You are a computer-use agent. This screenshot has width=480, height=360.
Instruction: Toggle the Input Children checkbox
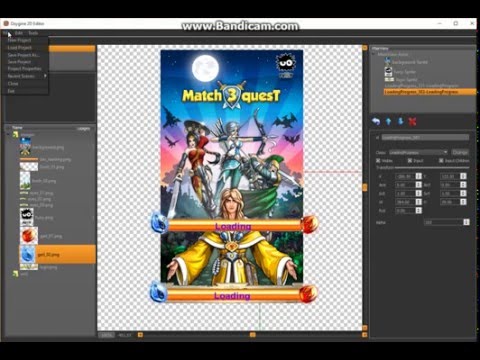(441, 161)
